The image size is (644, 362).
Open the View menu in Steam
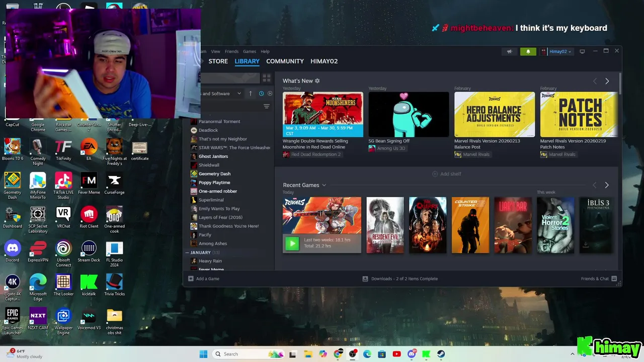215,51
